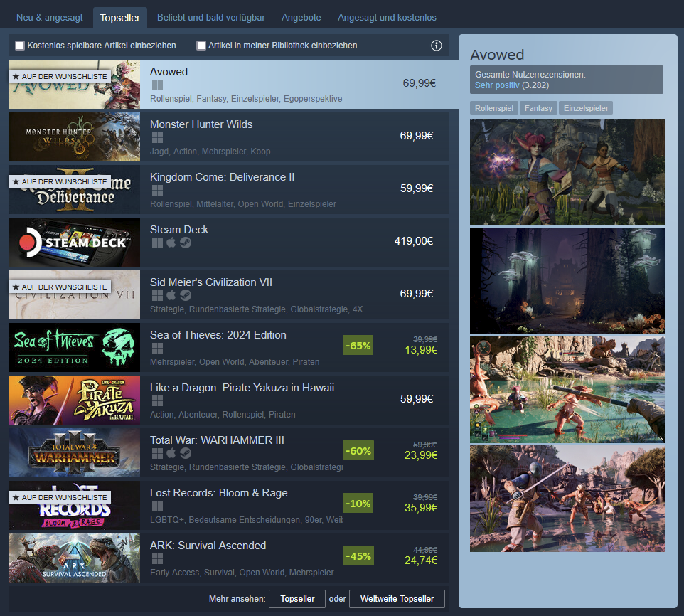Click the 23,99€ WARHAMMER III price
The width and height of the screenshot is (684, 616).
[x=421, y=455]
